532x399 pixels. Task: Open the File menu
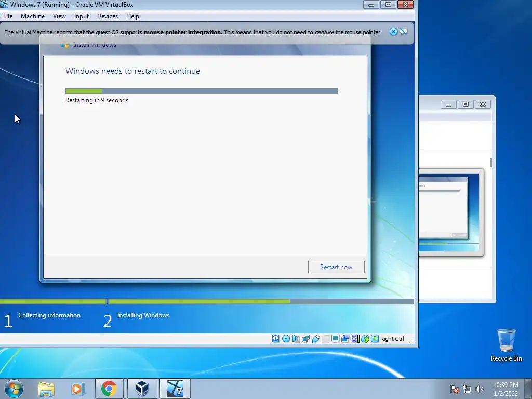pyautogui.click(x=8, y=16)
